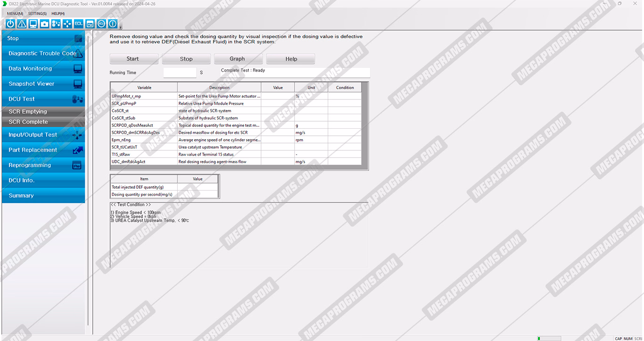This screenshot has height=341, width=644.
Task: Open the SETTING(S) menu
Action: pyautogui.click(x=37, y=14)
